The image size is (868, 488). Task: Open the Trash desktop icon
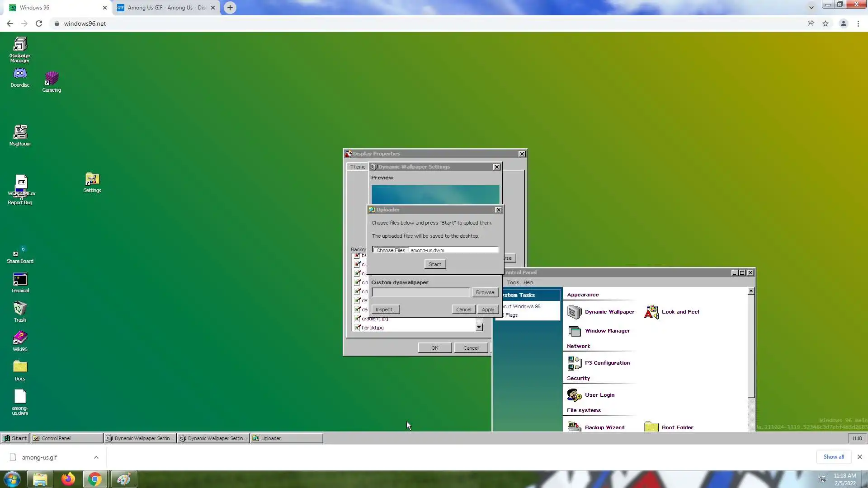pyautogui.click(x=20, y=309)
